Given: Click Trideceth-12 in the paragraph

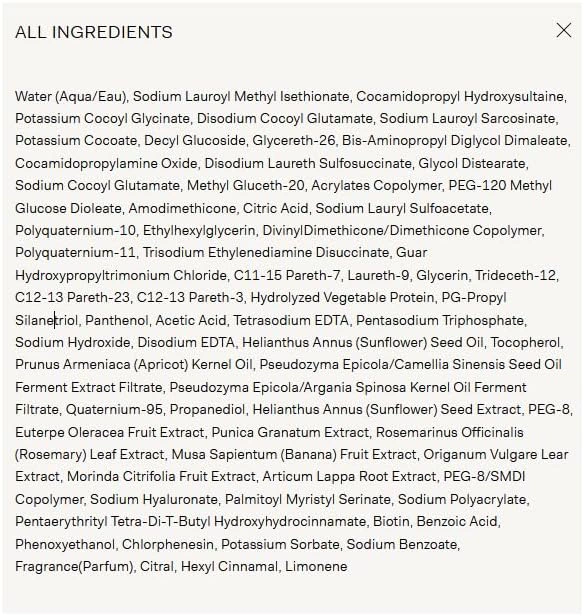Looking at the screenshot, I should [515, 275].
